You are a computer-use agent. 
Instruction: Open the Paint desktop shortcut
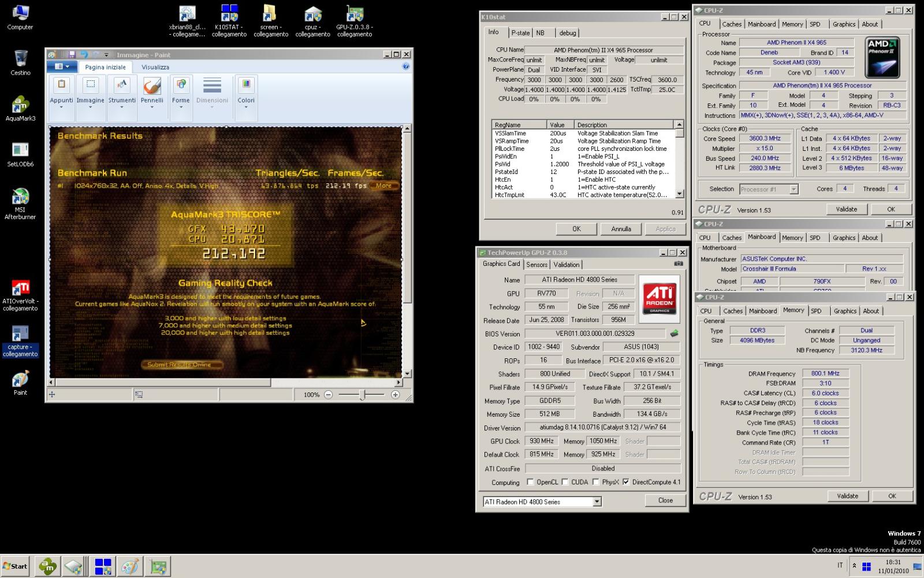pyautogui.click(x=20, y=383)
